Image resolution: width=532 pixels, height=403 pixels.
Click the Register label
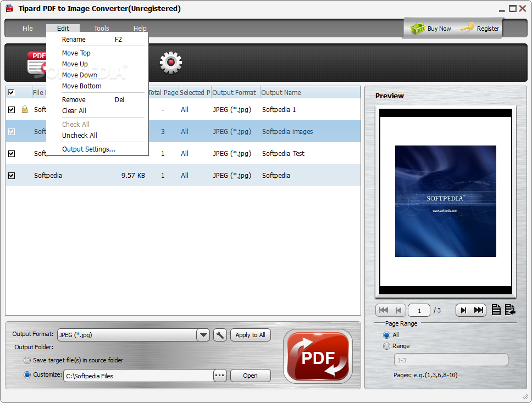click(488, 29)
